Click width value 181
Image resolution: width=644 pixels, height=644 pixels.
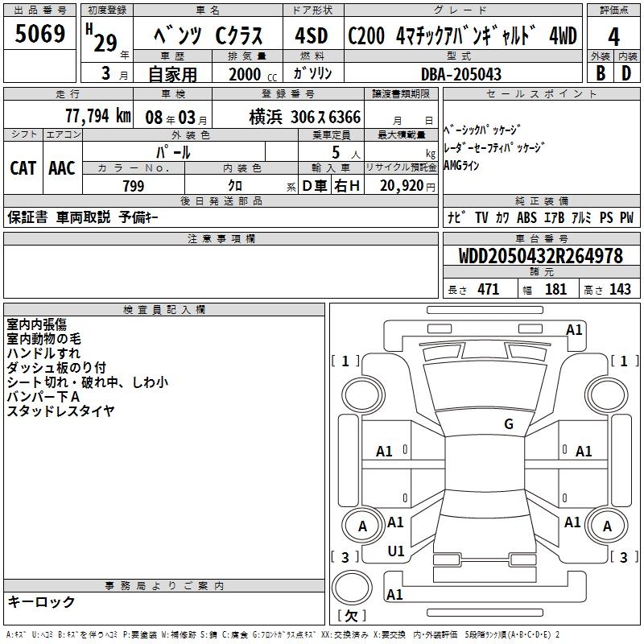pos(555,289)
